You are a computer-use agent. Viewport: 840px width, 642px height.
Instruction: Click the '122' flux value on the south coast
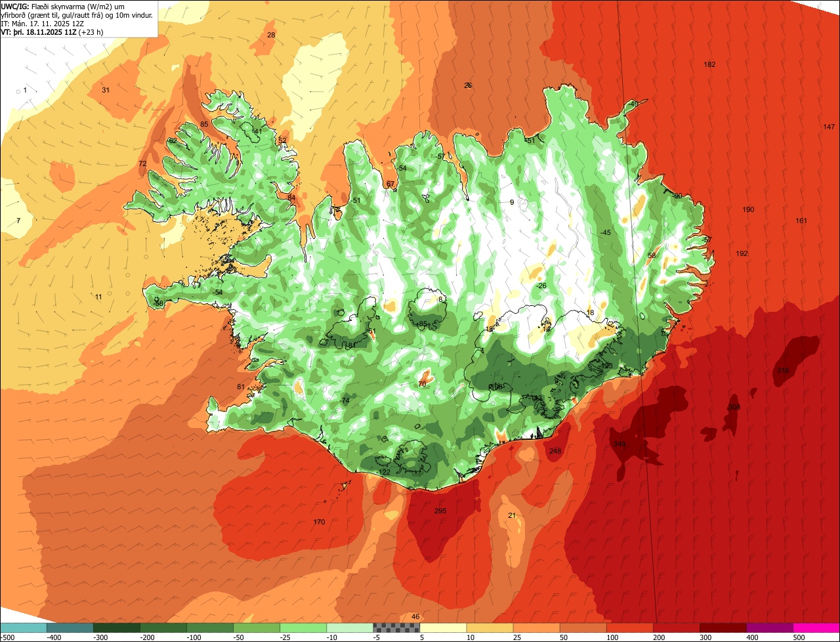click(x=385, y=472)
